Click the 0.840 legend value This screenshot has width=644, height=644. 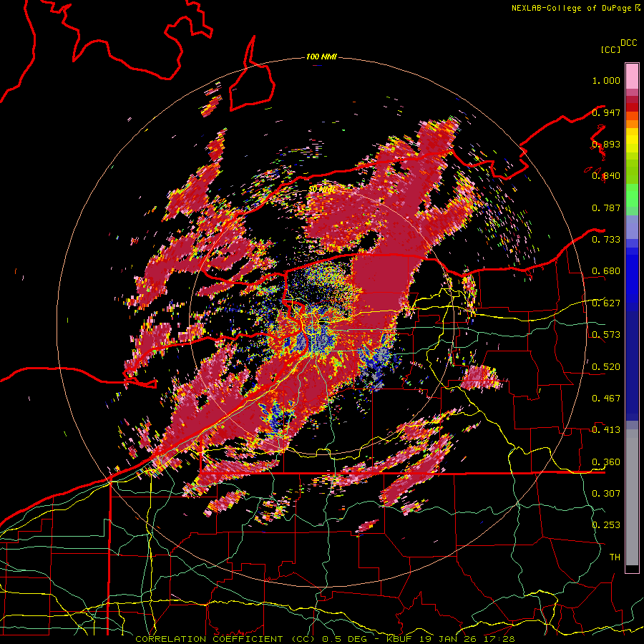click(606, 176)
